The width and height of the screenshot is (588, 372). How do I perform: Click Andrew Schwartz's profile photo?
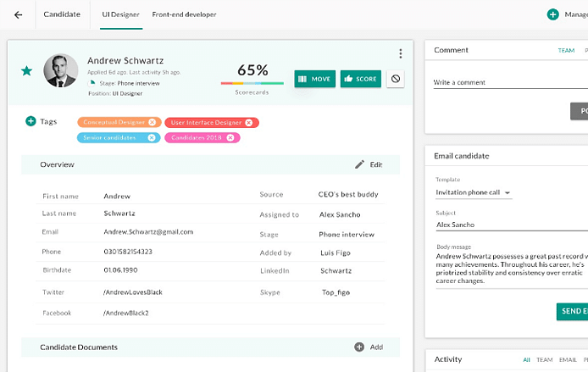61,71
